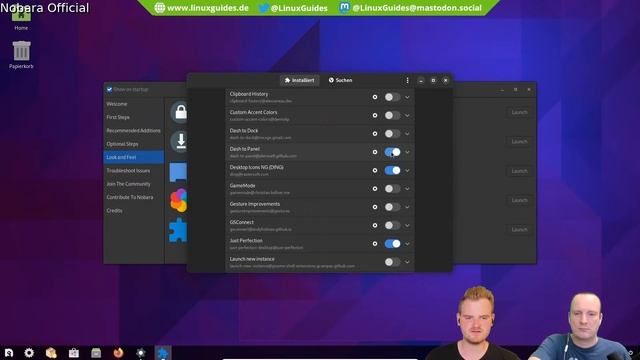The width and height of the screenshot is (640, 360).
Task: Select Optional Steps in the sidebar
Action: click(x=134, y=144)
